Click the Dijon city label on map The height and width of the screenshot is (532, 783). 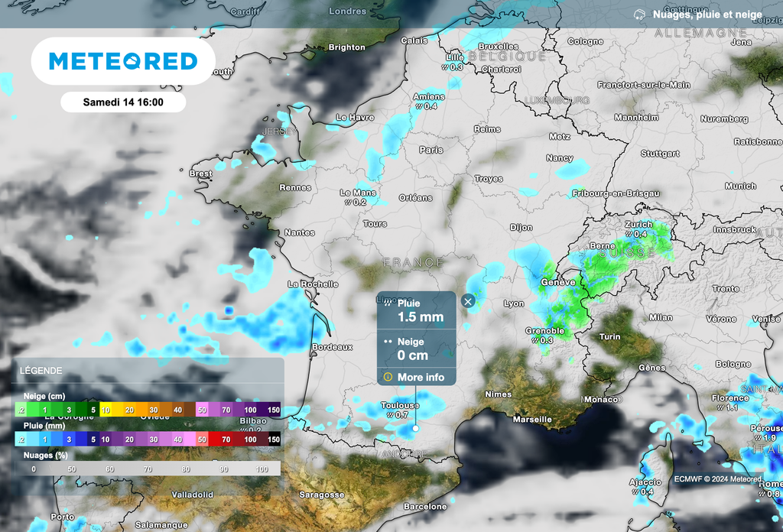(x=521, y=228)
